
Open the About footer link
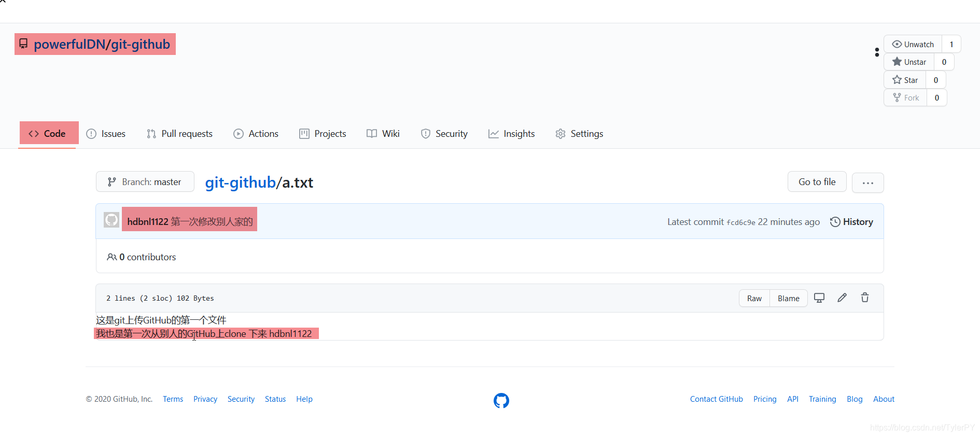(884, 399)
